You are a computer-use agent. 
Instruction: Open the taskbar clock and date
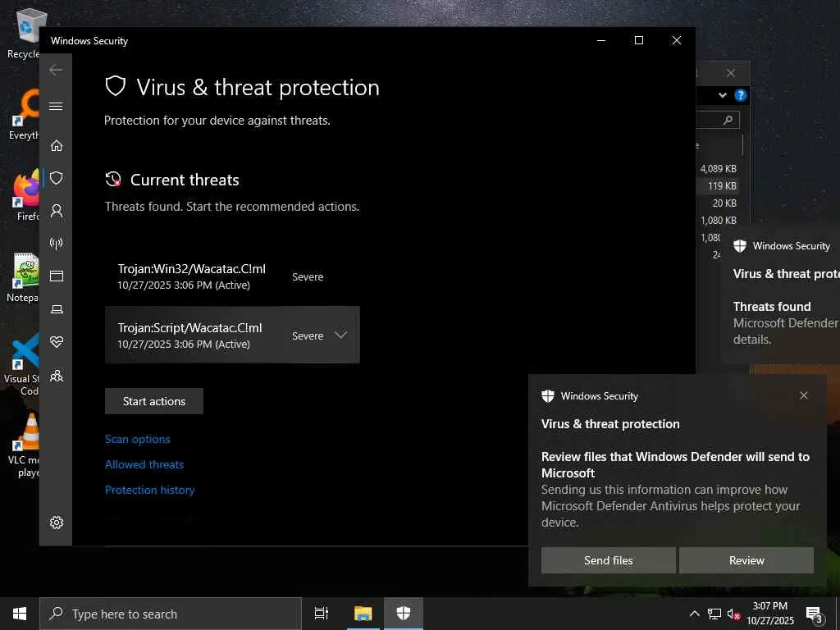coord(769,614)
